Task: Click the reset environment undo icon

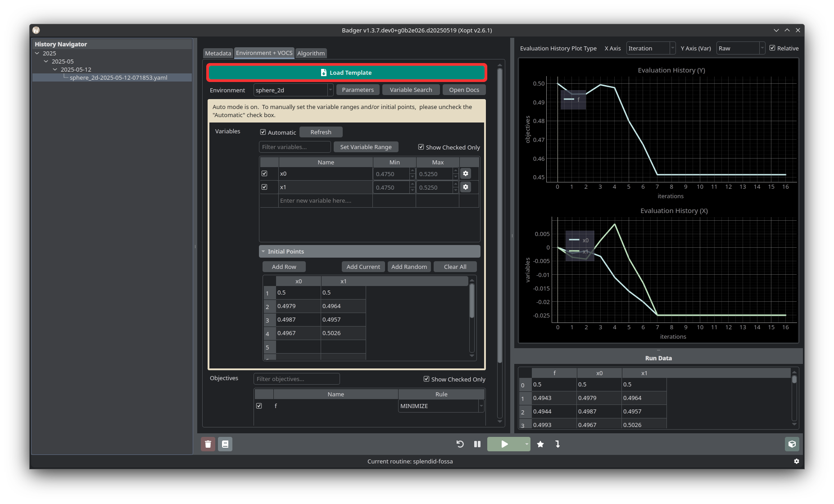Action: [460, 444]
